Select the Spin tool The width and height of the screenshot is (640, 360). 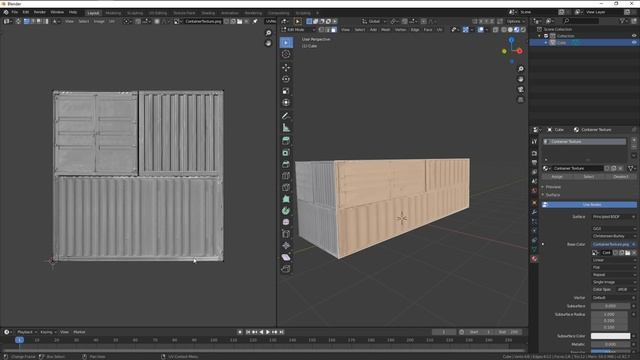(x=286, y=211)
